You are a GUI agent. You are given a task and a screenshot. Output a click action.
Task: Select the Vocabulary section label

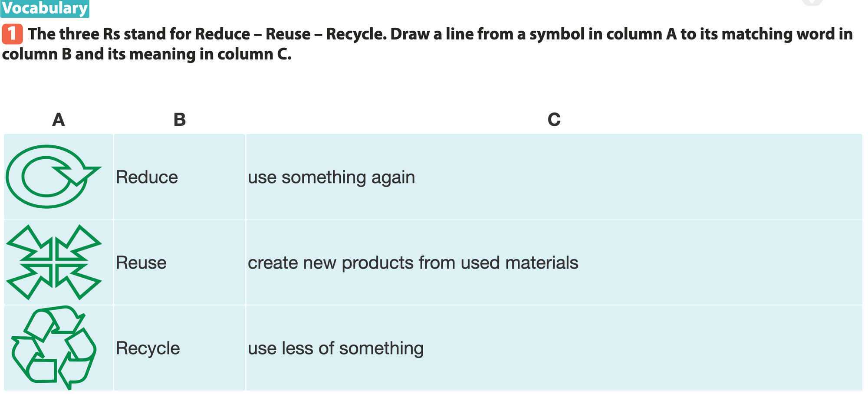[45, 8]
